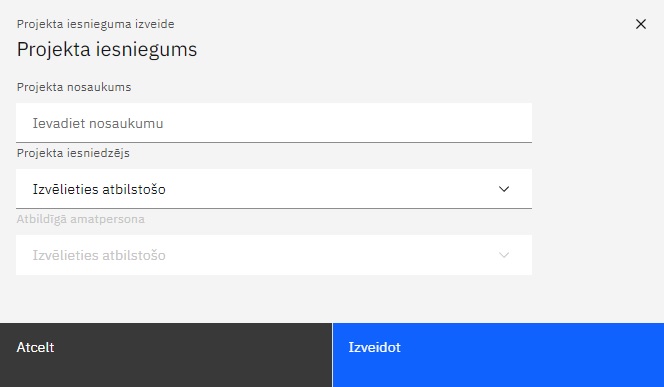Select the Projekta iesniegums dialog heading
This screenshot has width=664, height=387.
click(x=107, y=50)
